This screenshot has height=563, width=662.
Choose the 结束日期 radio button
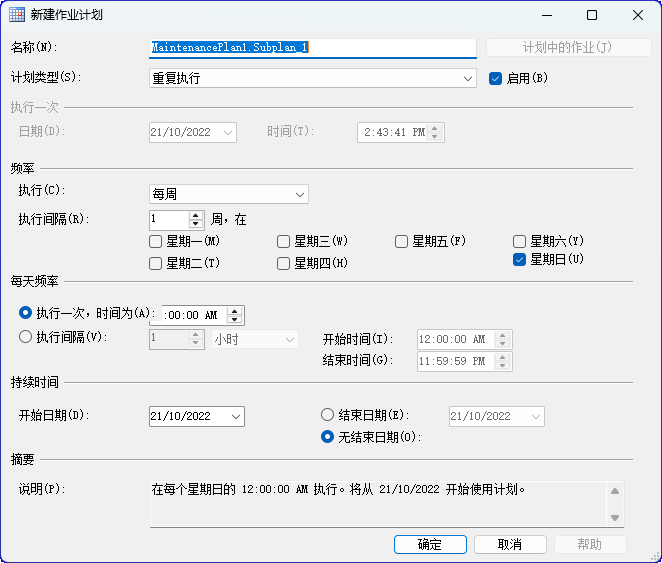click(327, 415)
